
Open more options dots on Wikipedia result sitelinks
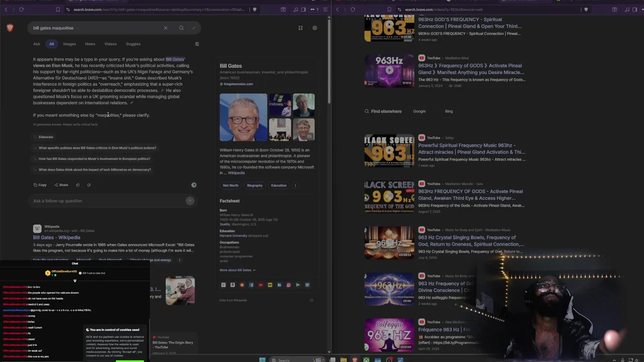coord(179,260)
